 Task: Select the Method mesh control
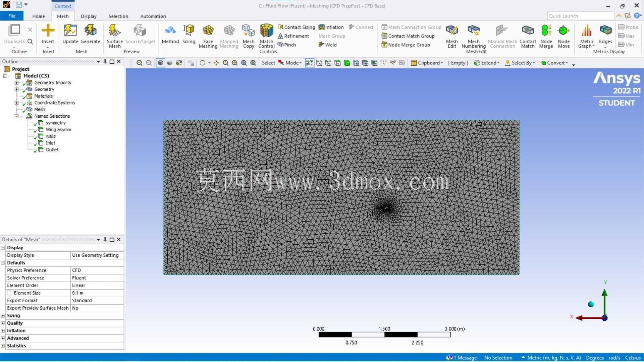pyautogui.click(x=170, y=34)
